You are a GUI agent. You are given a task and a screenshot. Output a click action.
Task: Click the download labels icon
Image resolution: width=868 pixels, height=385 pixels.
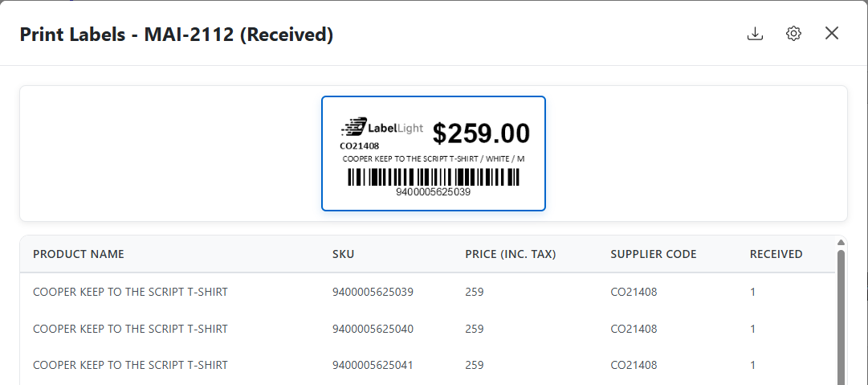tap(755, 34)
